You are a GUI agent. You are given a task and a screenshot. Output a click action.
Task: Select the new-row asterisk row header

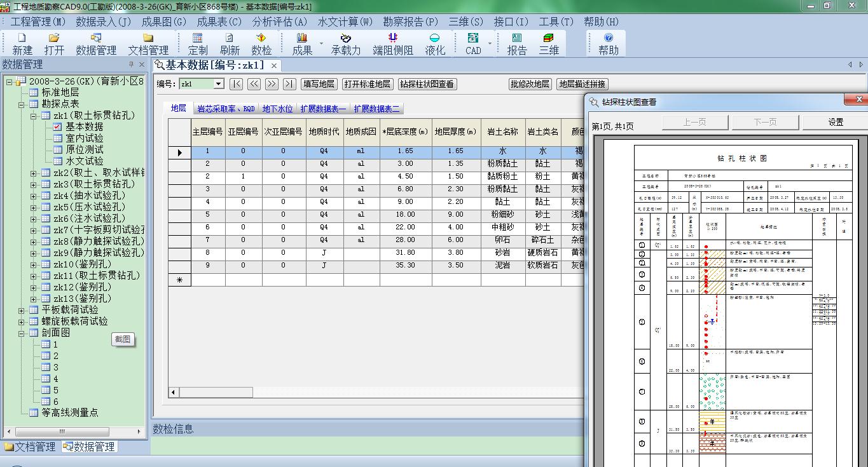pos(179,280)
